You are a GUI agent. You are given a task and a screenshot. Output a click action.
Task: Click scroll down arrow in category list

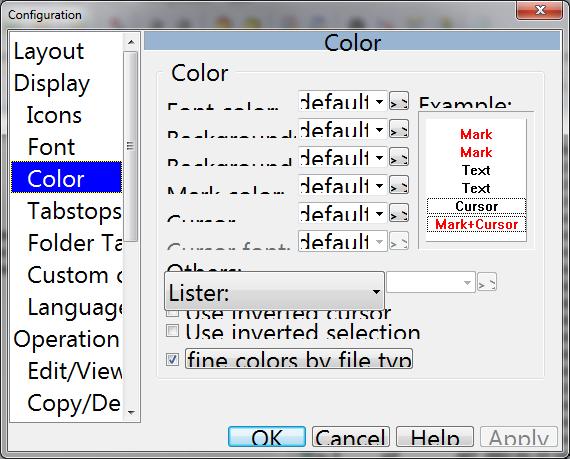tap(131, 412)
